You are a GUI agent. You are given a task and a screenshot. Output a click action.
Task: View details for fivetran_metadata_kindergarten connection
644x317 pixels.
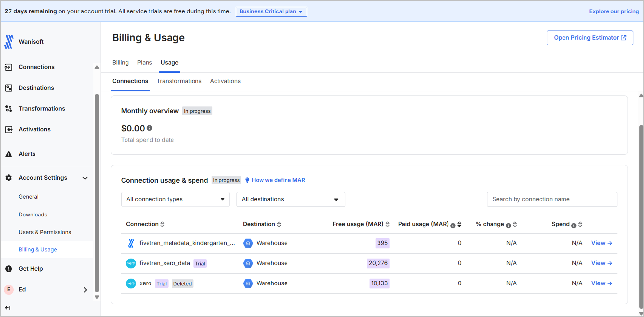click(602, 243)
